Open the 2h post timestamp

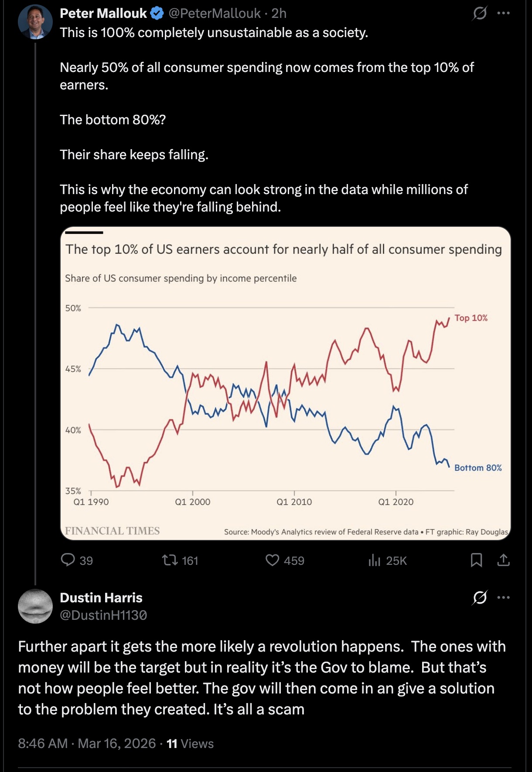coord(279,14)
